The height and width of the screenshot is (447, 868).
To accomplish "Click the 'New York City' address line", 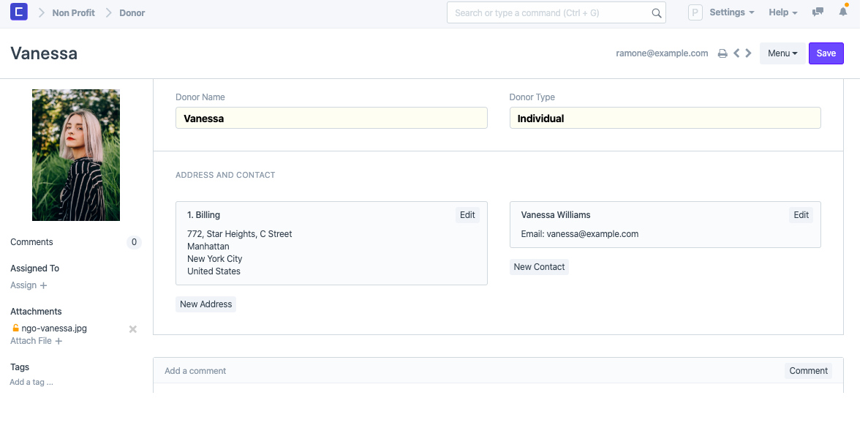I will pyautogui.click(x=215, y=259).
